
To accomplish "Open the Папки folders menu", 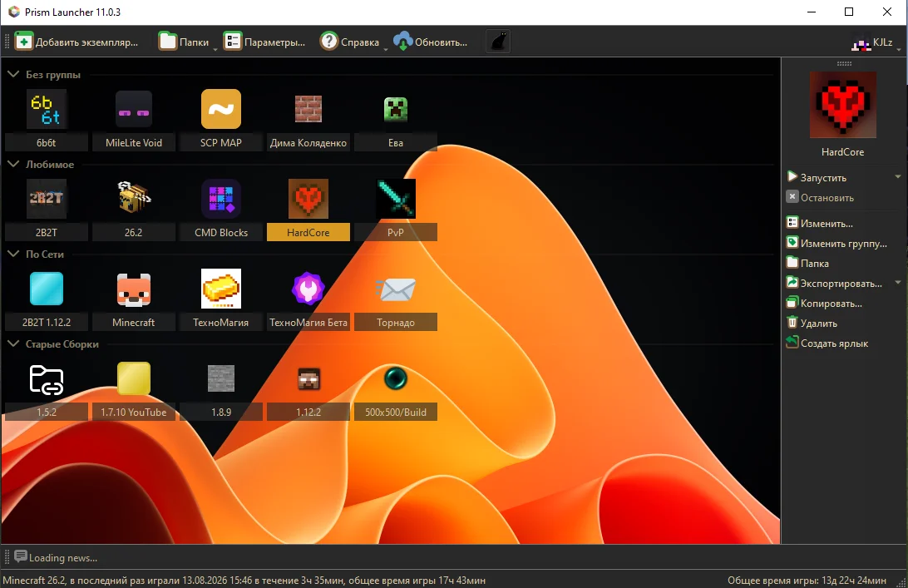I will pos(184,42).
